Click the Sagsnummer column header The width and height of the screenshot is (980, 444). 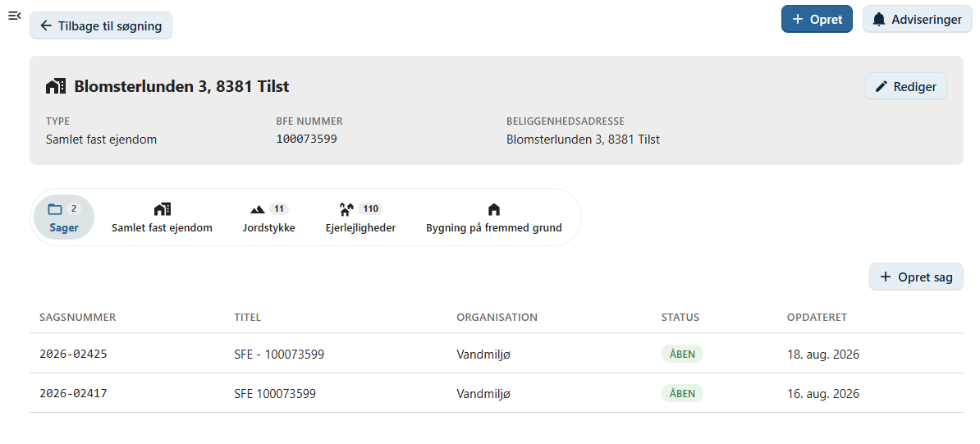click(77, 317)
